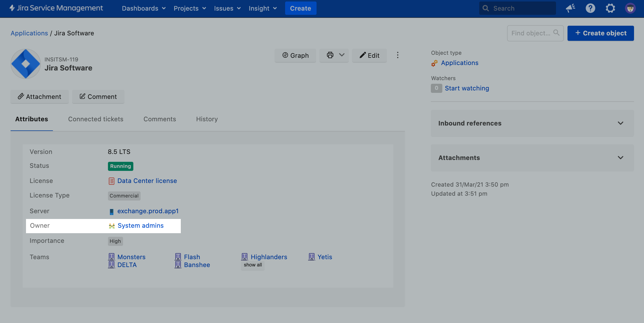Click the notifications megaphone icon
Screen dimensions: 644x323
tap(570, 8)
